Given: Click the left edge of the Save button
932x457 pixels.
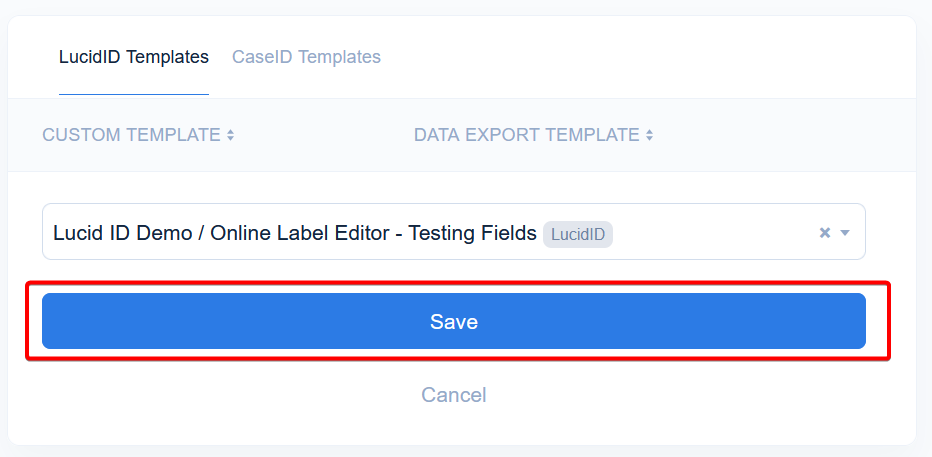Looking at the screenshot, I should click(60, 321).
